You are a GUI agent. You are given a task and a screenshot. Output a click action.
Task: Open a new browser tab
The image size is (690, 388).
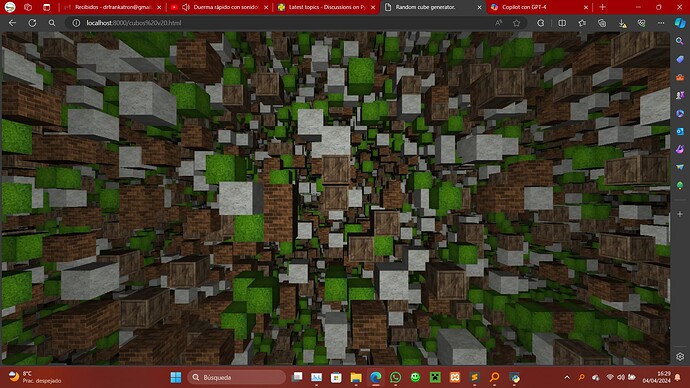point(602,7)
